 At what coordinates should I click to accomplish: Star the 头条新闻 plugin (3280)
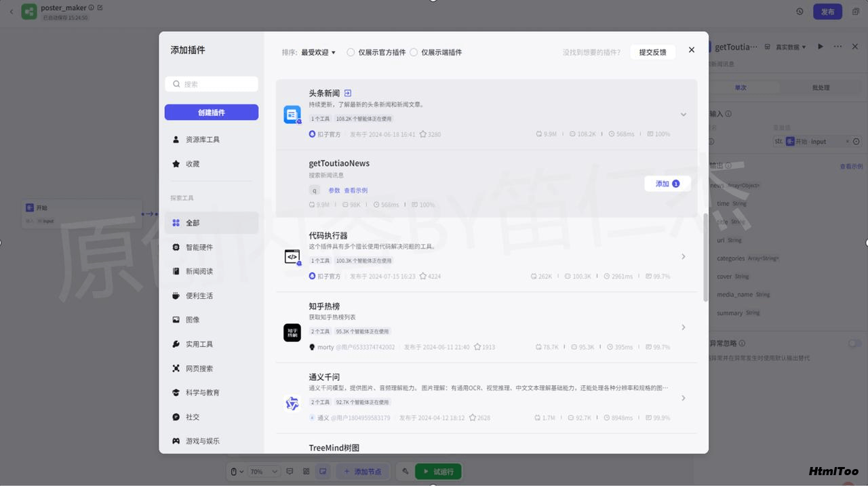tap(422, 134)
